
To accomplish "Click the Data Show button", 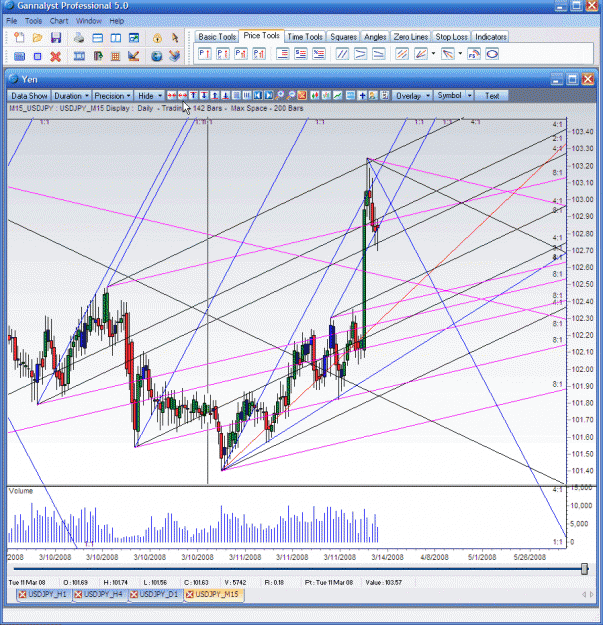I will coord(29,96).
